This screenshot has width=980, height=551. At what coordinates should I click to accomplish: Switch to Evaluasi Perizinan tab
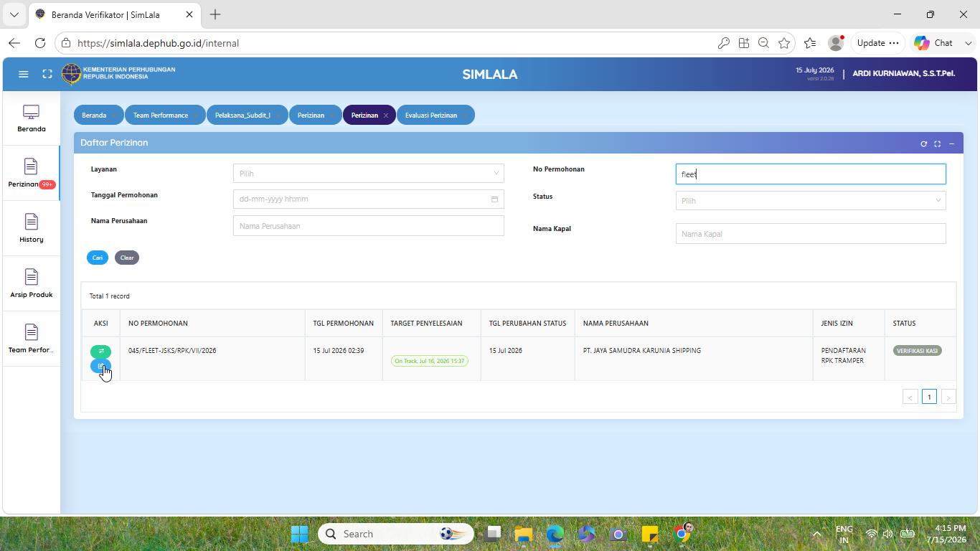coord(431,115)
